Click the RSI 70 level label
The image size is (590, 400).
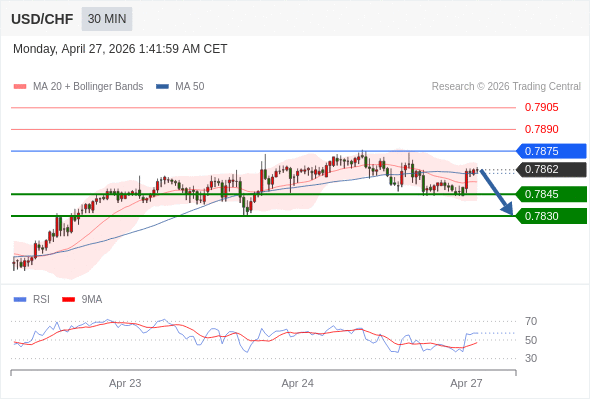coord(531,321)
